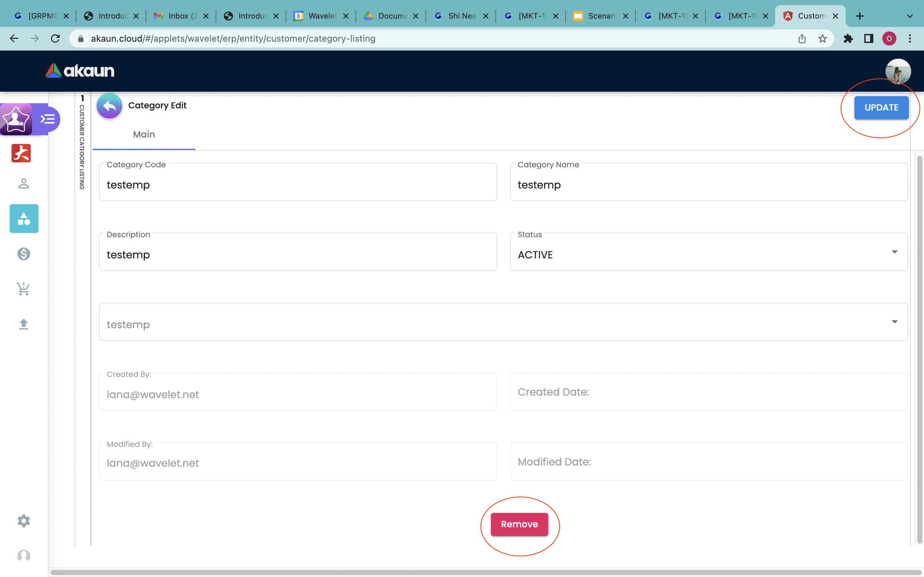This screenshot has width=924, height=577.
Task: Click the red Remove button
Action: pyautogui.click(x=519, y=524)
